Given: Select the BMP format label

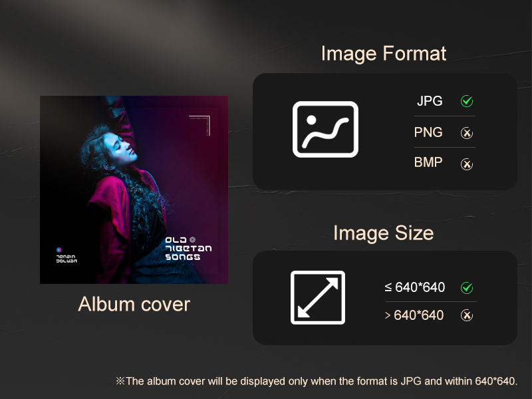Looking at the screenshot, I should pos(428,162).
